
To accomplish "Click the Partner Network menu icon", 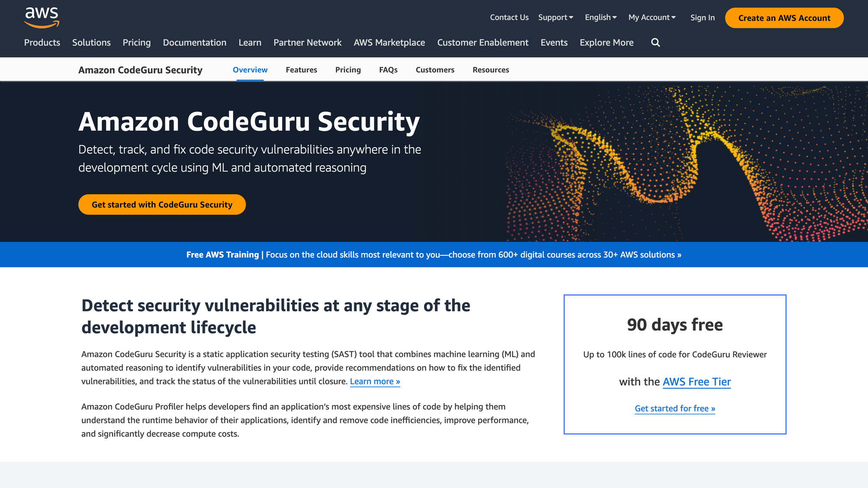I will point(308,43).
